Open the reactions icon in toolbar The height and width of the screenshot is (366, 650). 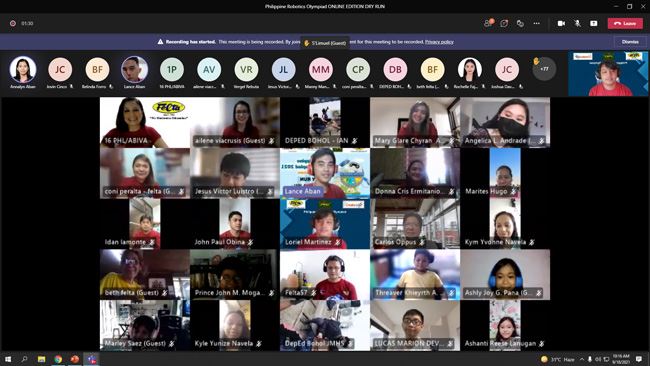tap(520, 23)
